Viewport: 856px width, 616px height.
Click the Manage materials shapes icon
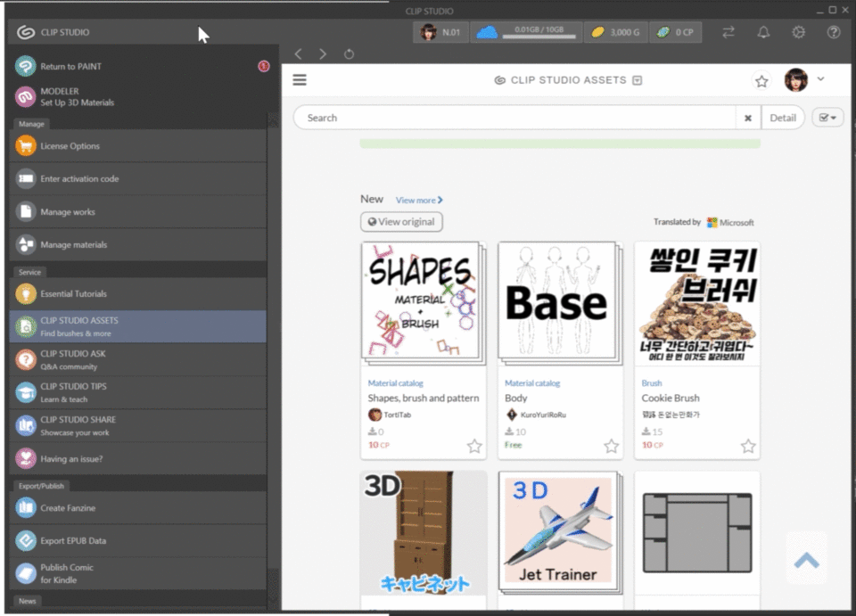tap(25, 244)
